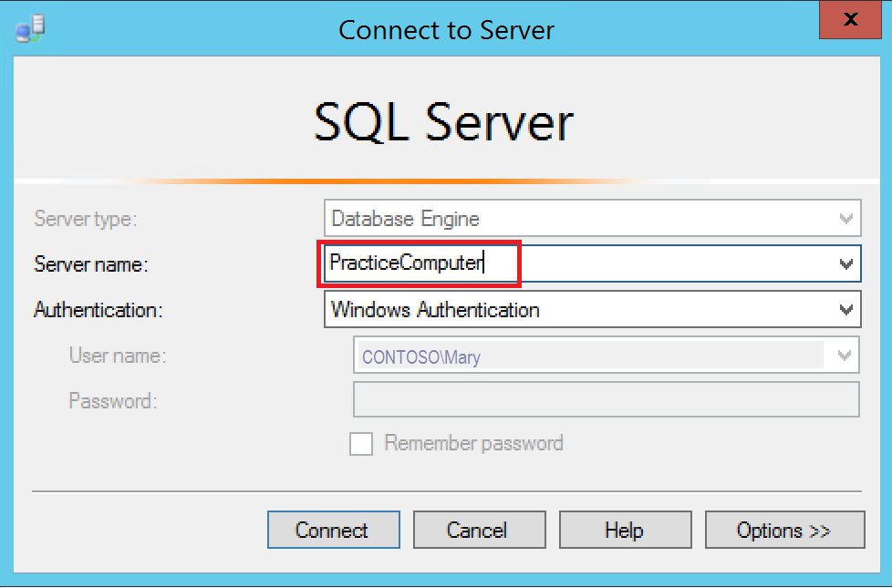Expand advanced settings with Options button

[x=784, y=530]
